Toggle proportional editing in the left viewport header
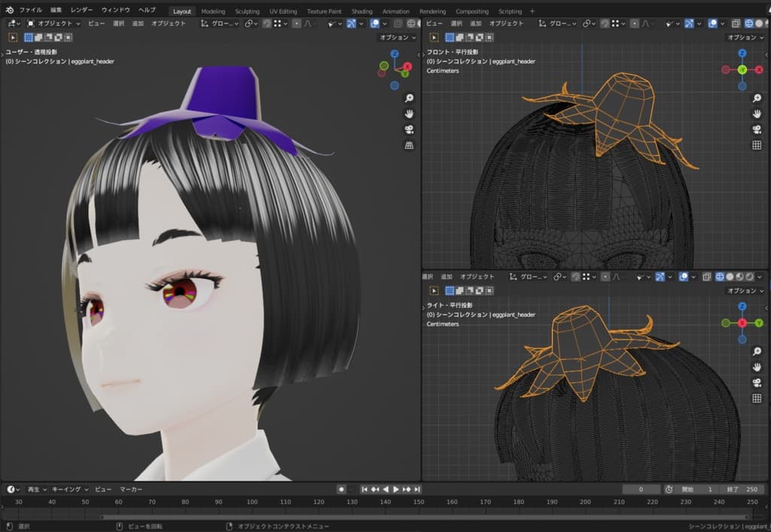Screen dimensions: 771x532 point(297,23)
